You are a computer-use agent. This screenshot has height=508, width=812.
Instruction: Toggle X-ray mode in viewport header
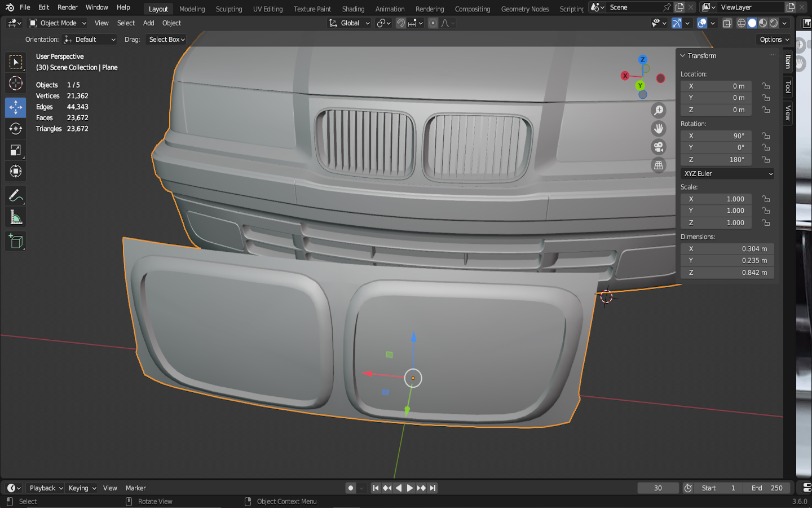[x=727, y=23]
